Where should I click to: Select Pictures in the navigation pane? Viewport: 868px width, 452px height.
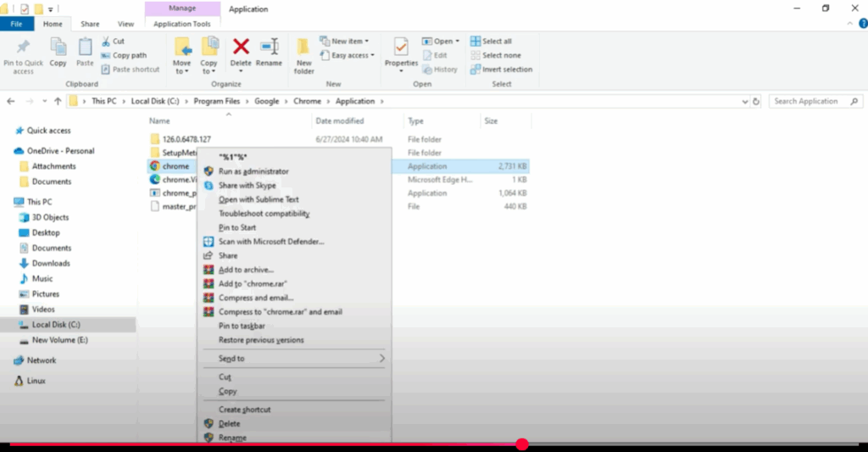coord(39,294)
